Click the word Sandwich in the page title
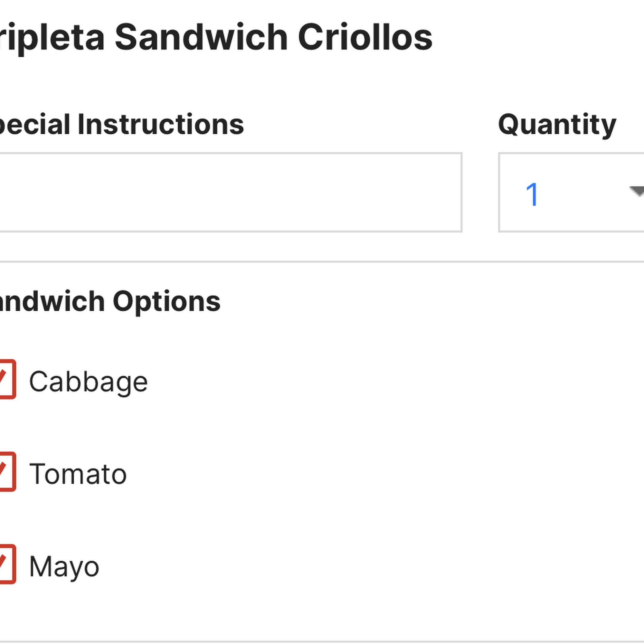 201,37
